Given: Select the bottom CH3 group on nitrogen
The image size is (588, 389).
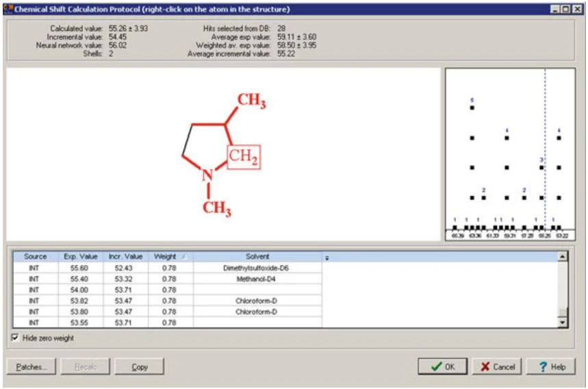Looking at the screenshot, I should [x=217, y=208].
